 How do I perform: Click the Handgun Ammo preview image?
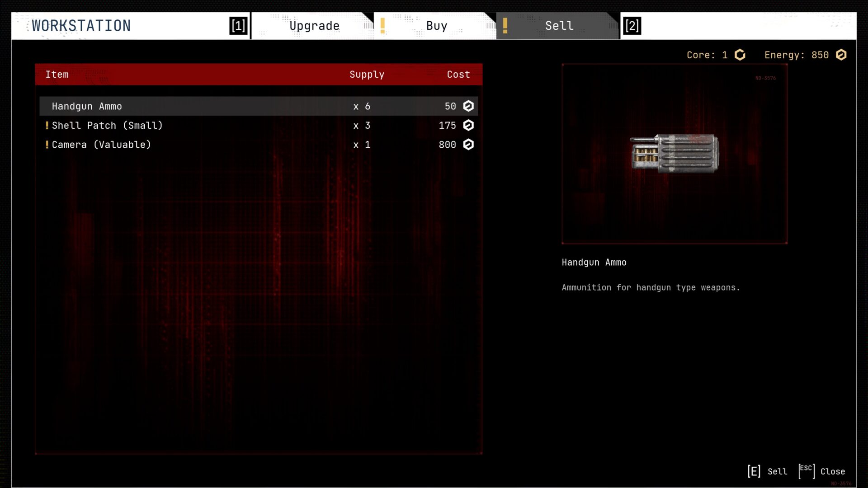pyautogui.click(x=675, y=154)
